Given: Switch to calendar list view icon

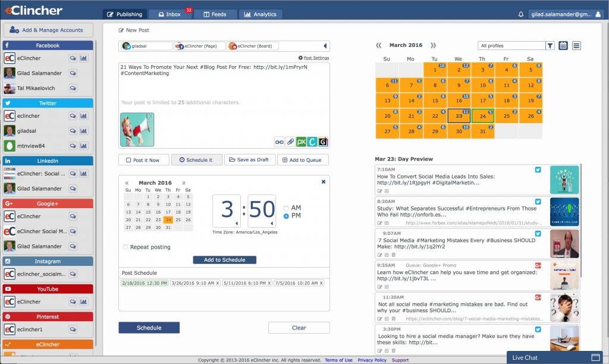Looking at the screenshot, I should pos(576,46).
